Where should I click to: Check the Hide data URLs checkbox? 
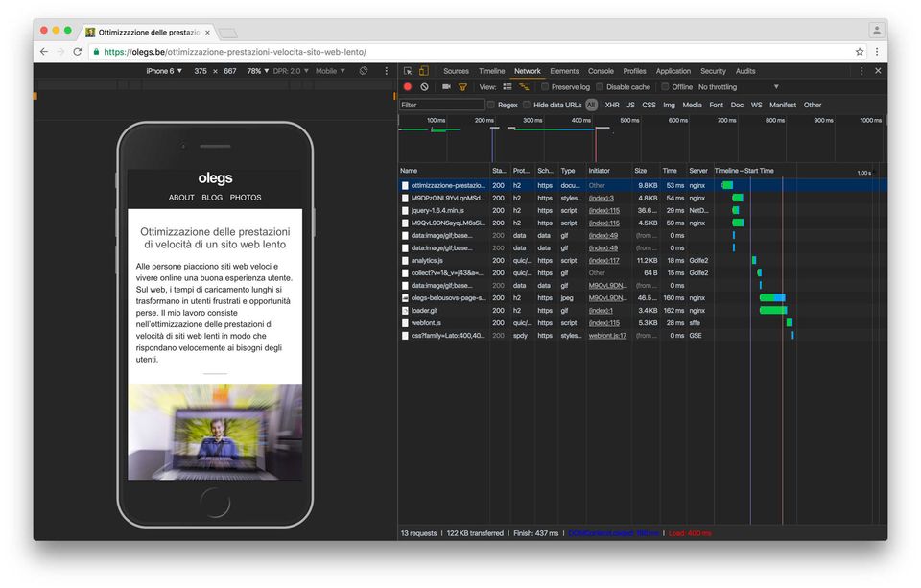click(527, 106)
